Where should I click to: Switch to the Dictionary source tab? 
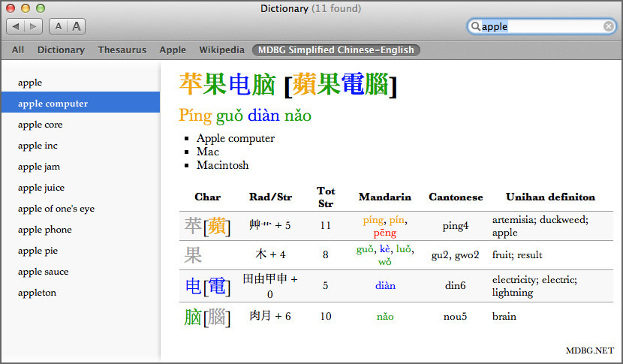62,50
